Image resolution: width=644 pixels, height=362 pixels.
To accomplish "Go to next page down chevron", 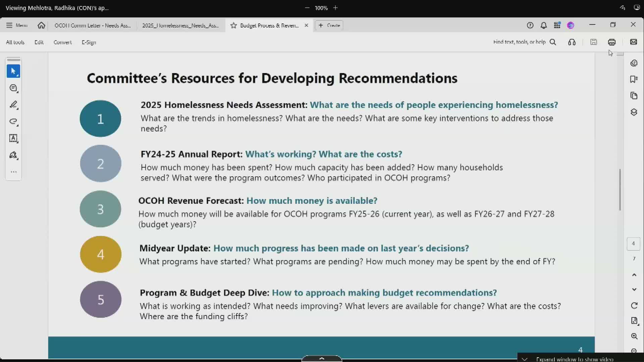I will click(634, 289).
